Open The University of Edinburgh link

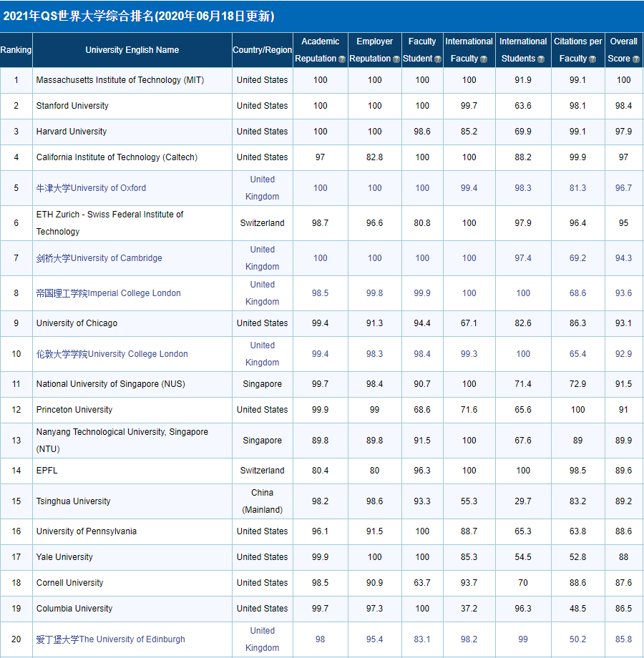pyautogui.click(x=110, y=639)
